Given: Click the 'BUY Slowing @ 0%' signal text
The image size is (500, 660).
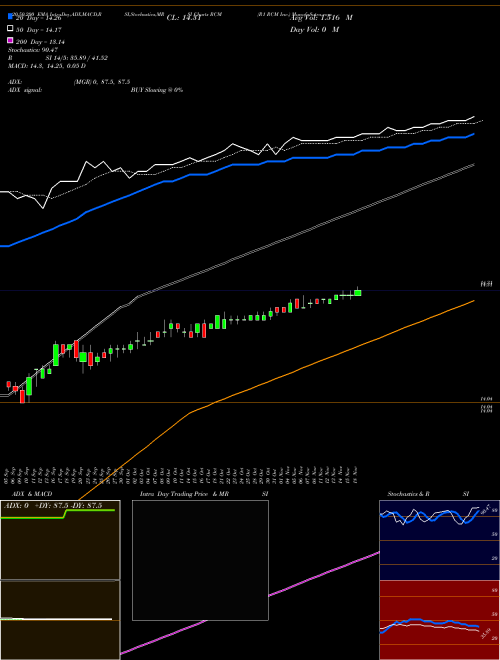Looking at the screenshot, I should pyautogui.click(x=157, y=90).
